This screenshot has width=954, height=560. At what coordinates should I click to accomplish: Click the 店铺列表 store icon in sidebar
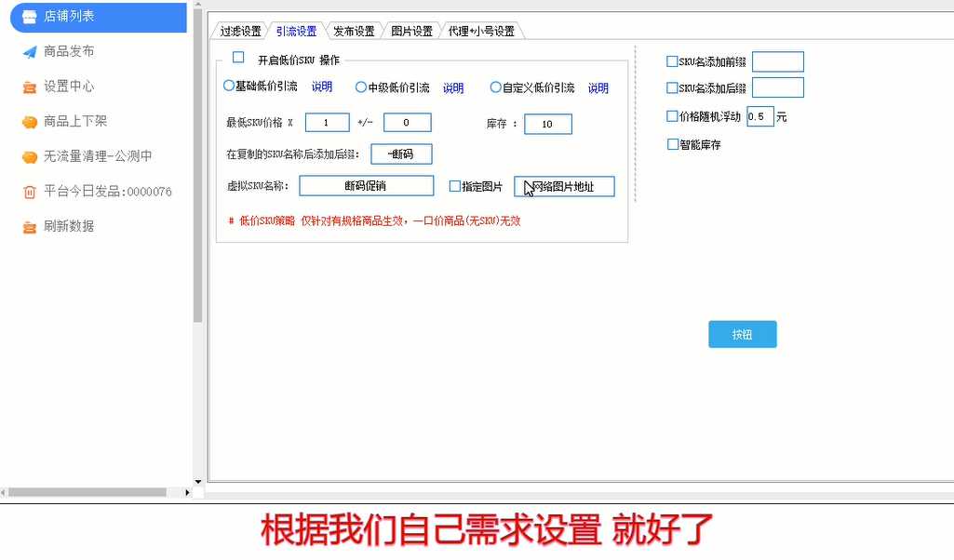pos(30,17)
